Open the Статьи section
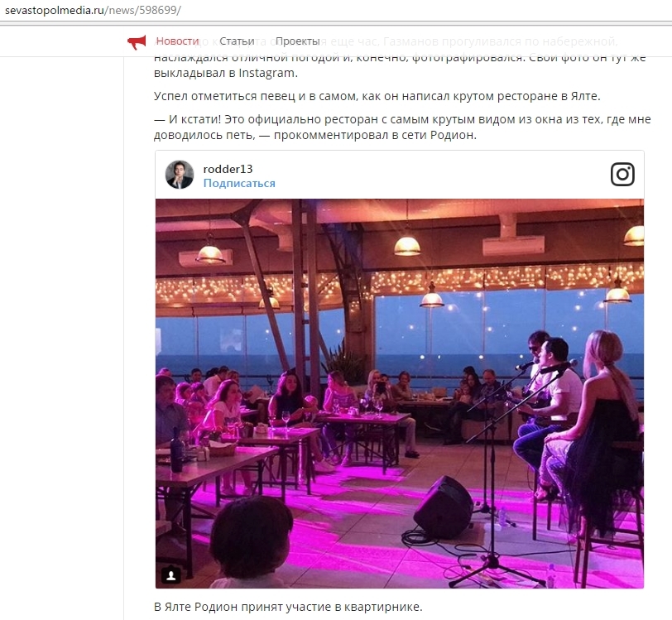 tap(237, 41)
